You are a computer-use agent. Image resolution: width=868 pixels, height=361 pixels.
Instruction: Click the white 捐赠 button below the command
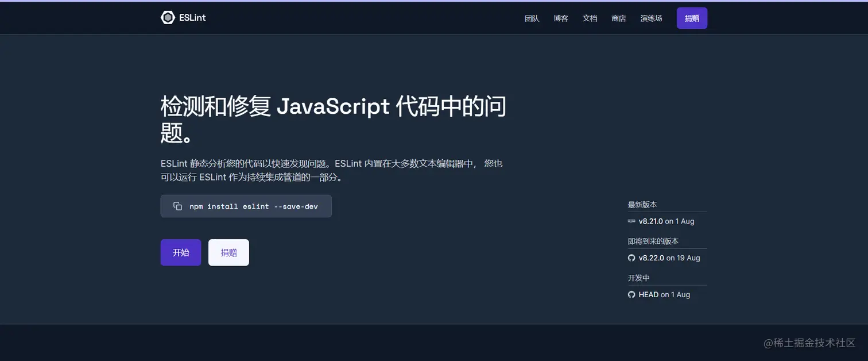coord(228,252)
